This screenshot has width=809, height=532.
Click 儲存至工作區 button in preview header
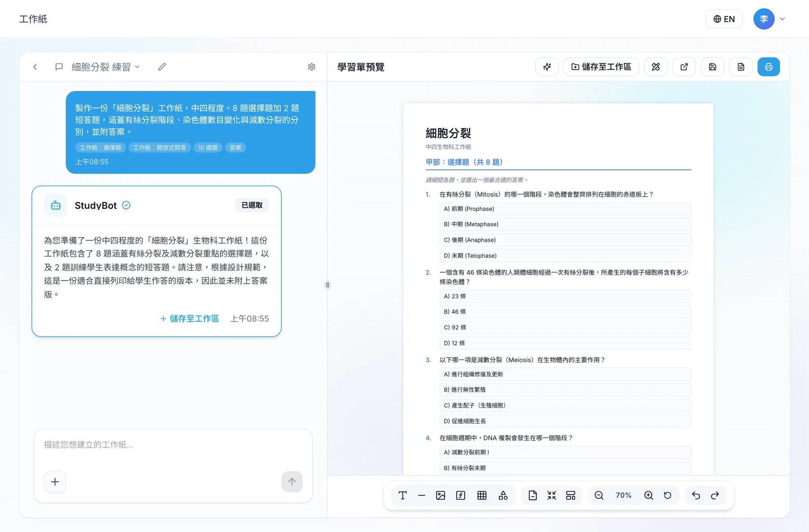click(x=601, y=67)
